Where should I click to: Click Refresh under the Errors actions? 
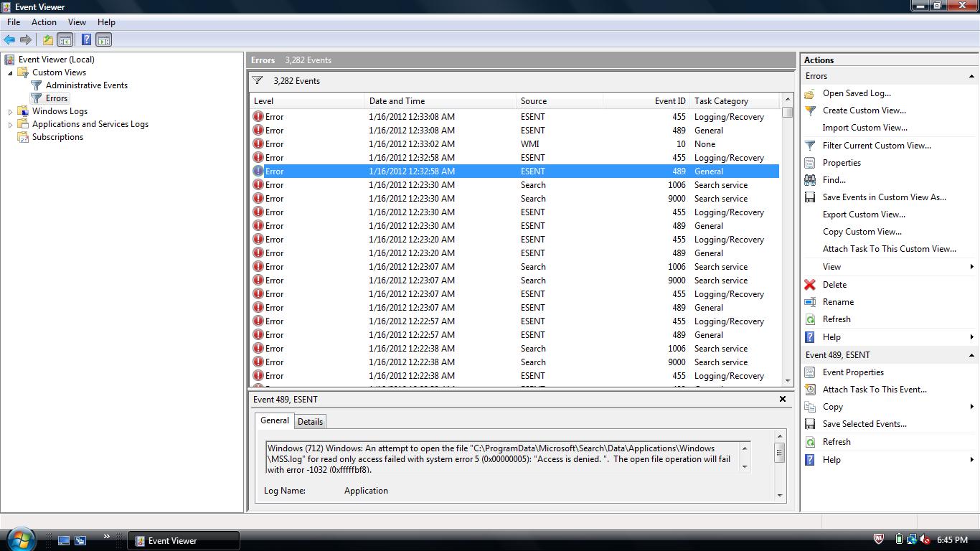[837, 319]
